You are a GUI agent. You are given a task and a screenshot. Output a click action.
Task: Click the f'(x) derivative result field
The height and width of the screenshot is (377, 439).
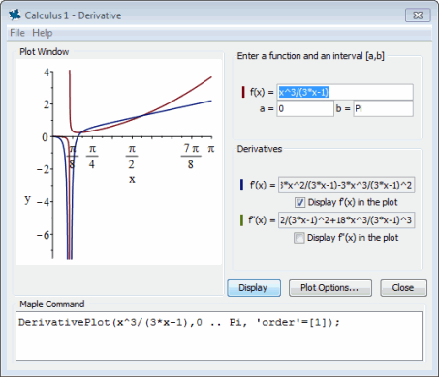pyautogui.click(x=346, y=185)
